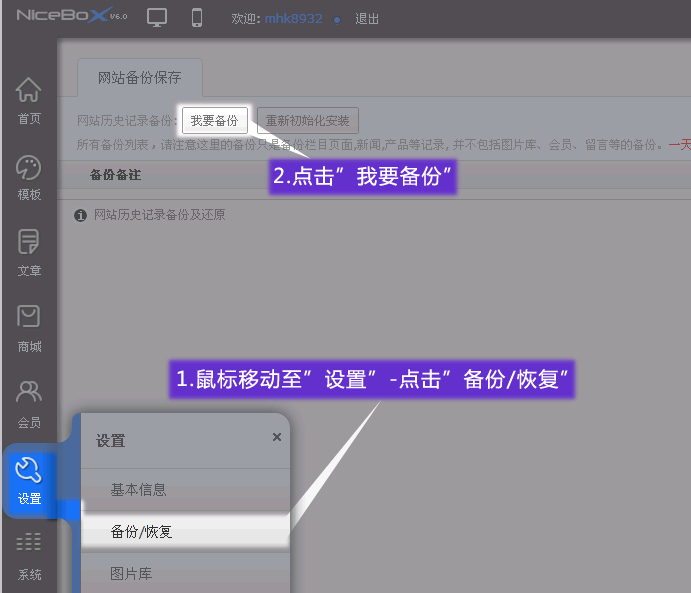
Task: Open the 系统 system sidebar icon
Action: 29,556
